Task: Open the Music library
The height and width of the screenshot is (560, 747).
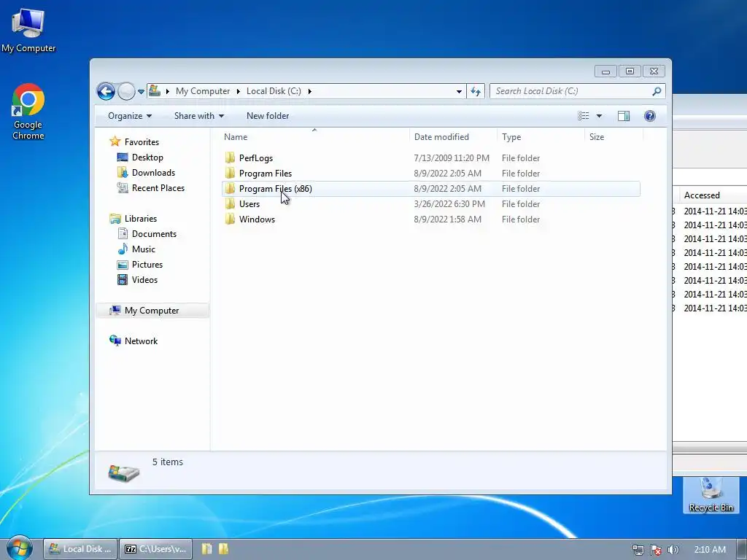Action: coord(144,249)
